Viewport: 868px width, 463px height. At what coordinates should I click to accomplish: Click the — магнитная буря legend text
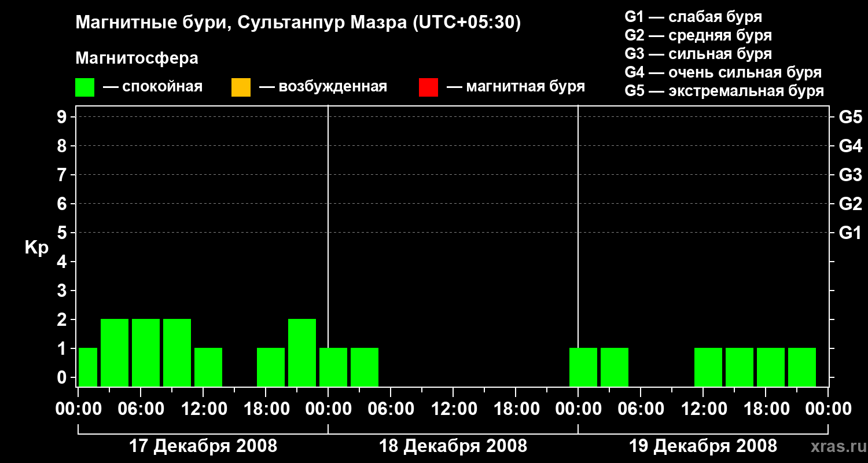[516, 87]
